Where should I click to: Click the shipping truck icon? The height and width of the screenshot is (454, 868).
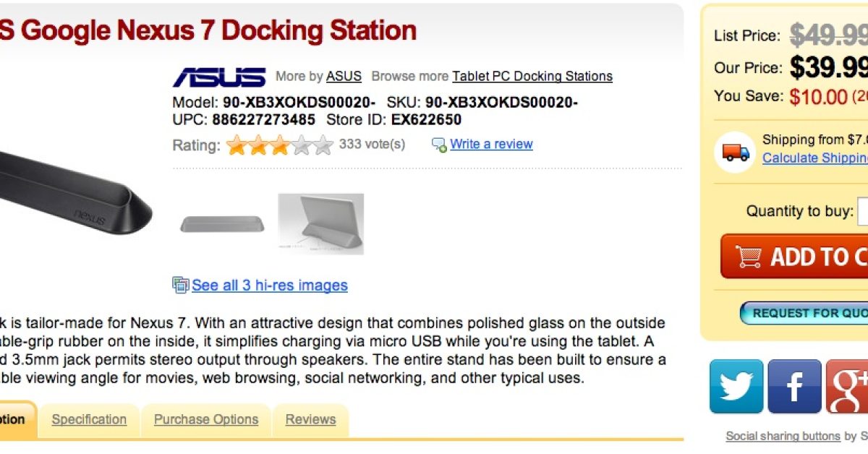point(736,152)
